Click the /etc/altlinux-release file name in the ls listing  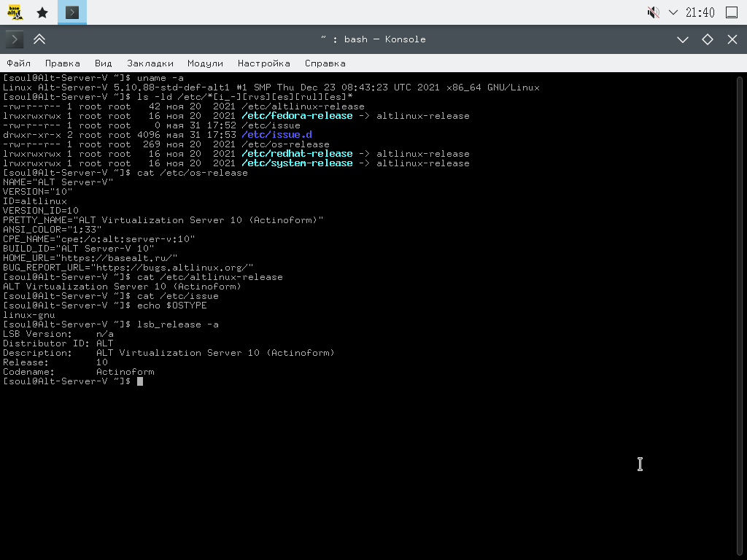click(303, 106)
